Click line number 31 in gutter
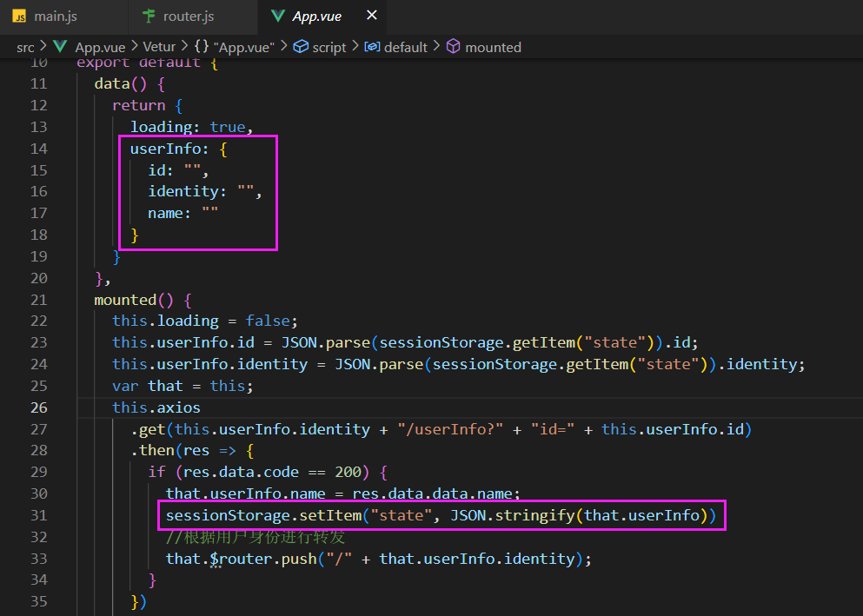 tap(38, 515)
